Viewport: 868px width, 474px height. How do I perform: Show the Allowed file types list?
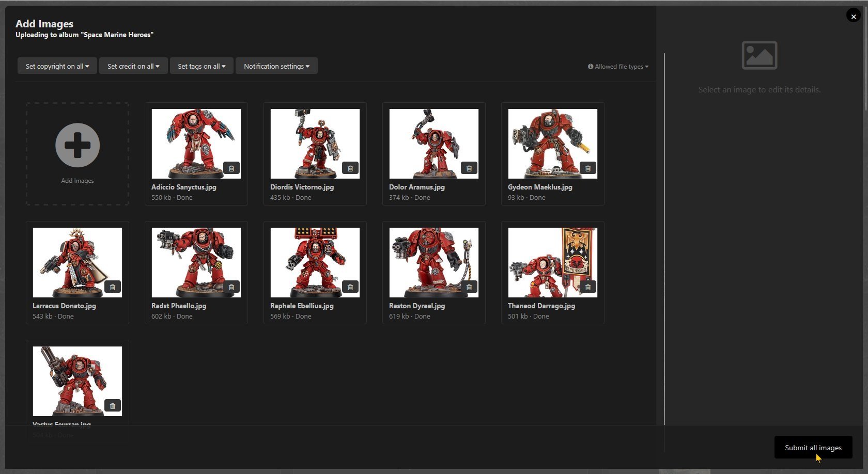click(618, 67)
